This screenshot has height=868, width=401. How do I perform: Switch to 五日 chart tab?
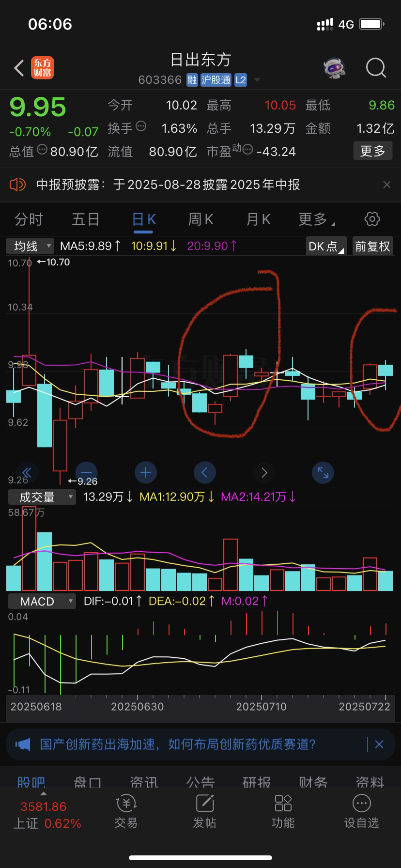(86, 219)
